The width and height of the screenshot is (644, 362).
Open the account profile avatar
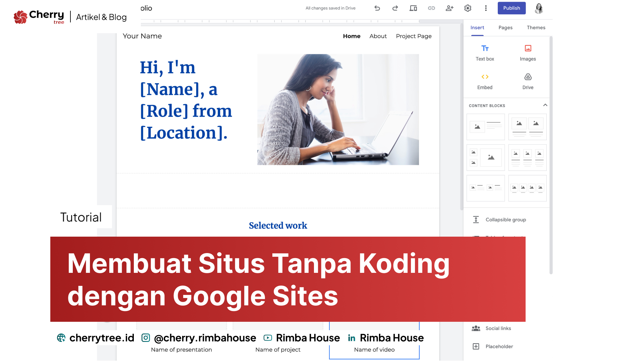(x=539, y=8)
